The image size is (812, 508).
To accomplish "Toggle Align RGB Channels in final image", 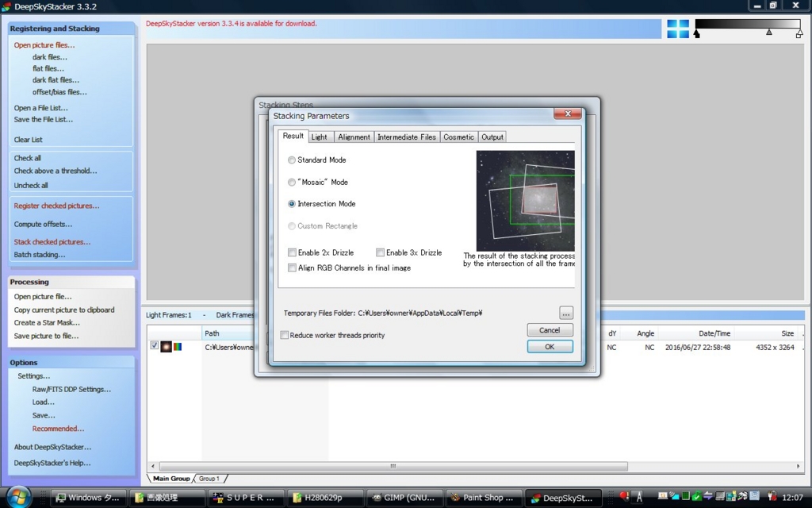I will pos(292,268).
